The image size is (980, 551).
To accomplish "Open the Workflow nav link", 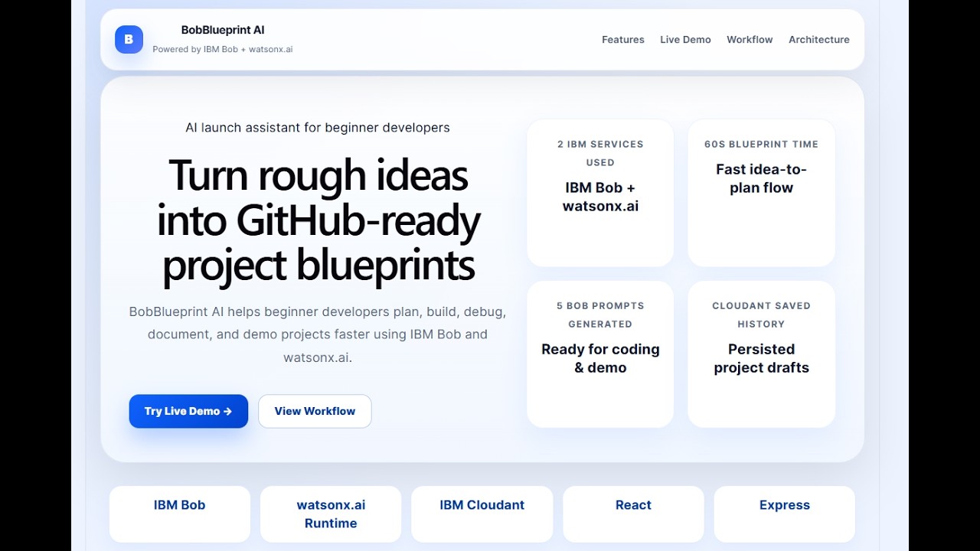I will pyautogui.click(x=750, y=40).
